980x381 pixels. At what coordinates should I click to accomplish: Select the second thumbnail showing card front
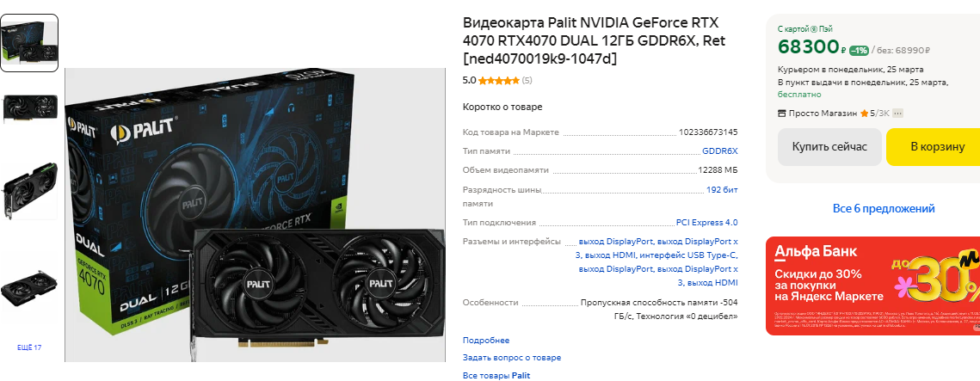(29, 108)
